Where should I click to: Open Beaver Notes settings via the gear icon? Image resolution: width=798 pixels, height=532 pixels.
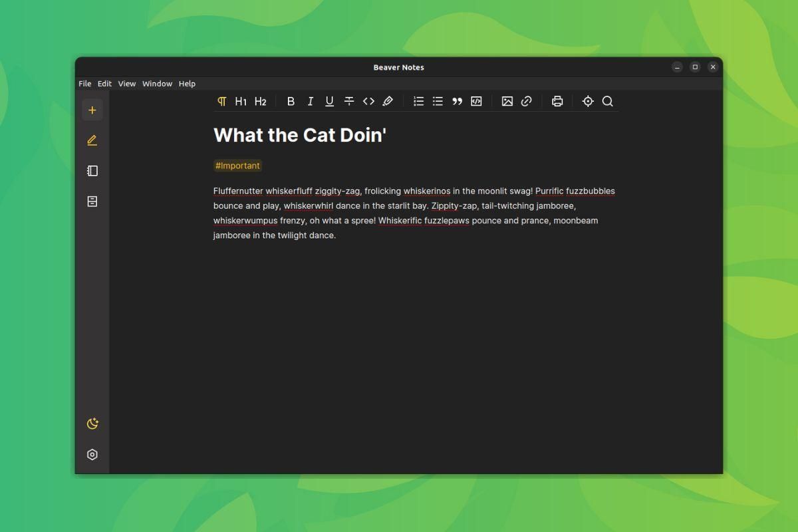(x=92, y=454)
